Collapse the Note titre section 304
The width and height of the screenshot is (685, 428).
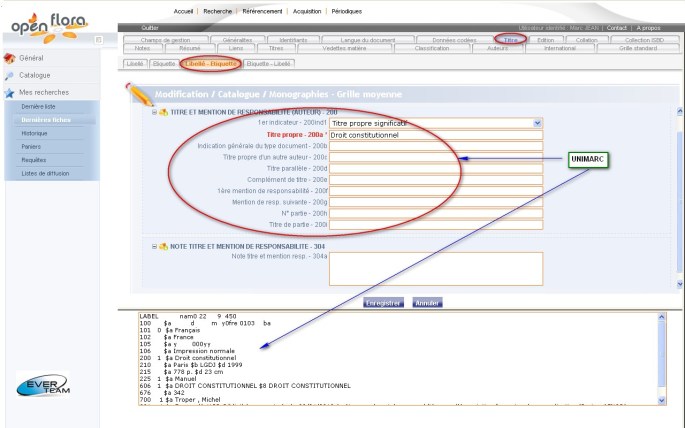pos(154,244)
